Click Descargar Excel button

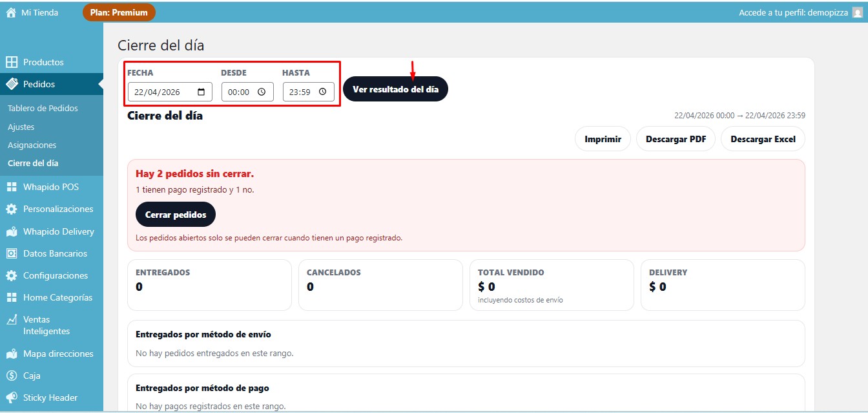(763, 139)
